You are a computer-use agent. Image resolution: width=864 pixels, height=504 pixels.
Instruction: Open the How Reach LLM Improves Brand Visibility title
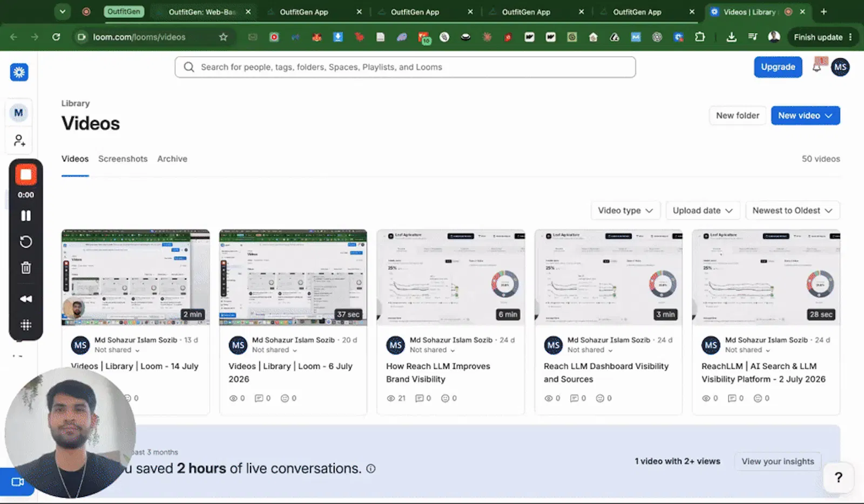coord(438,373)
